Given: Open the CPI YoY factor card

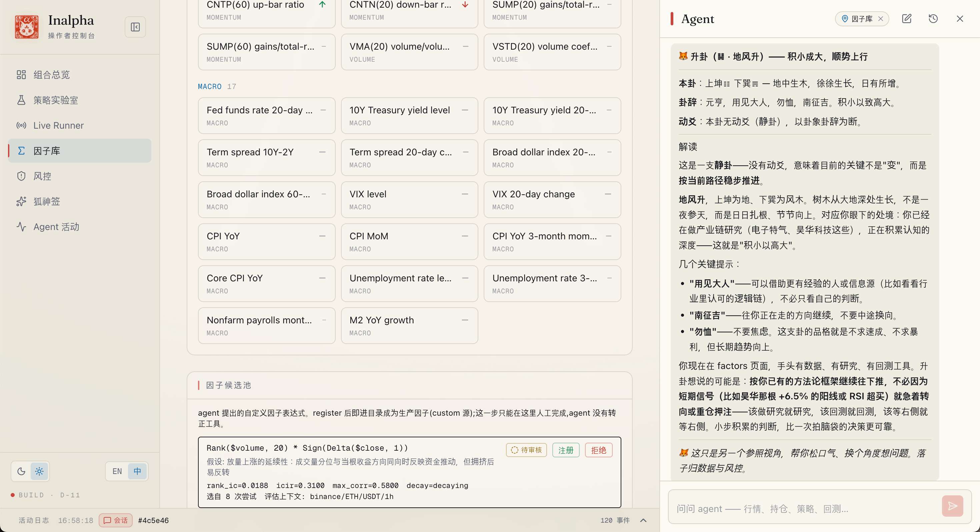Looking at the screenshot, I should click(267, 242).
